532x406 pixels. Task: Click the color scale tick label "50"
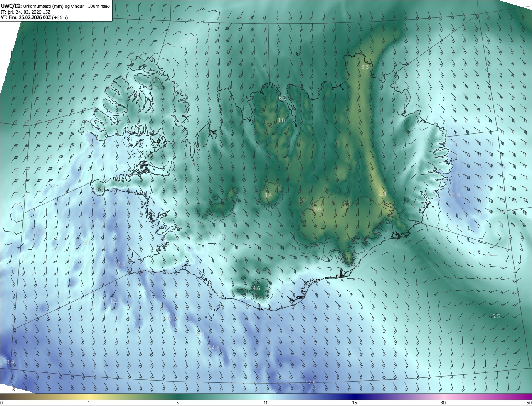tap(529, 403)
